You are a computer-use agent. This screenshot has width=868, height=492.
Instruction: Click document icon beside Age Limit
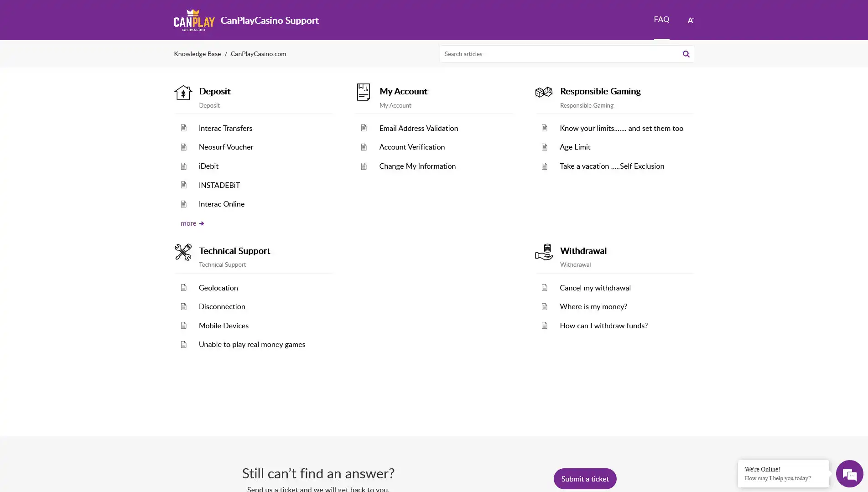pos(545,147)
